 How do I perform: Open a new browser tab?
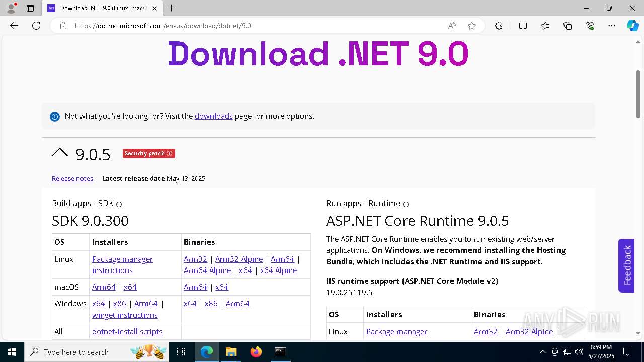(172, 8)
